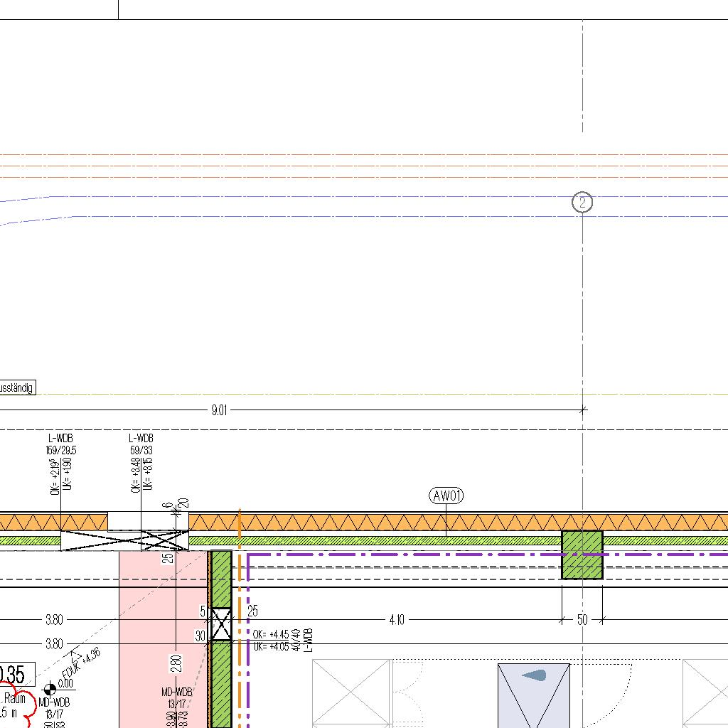Select the AW01 wall tag bubble

[x=446, y=496]
